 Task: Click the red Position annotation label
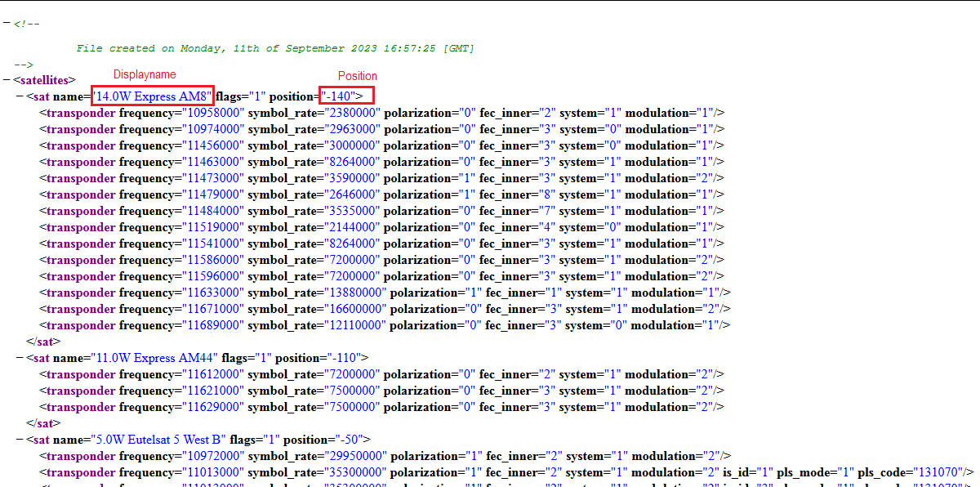tap(358, 76)
